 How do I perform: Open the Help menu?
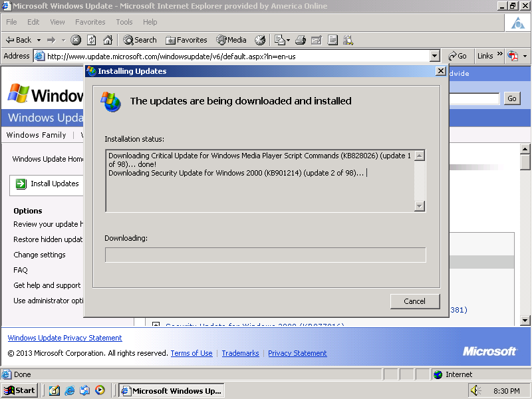pyautogui.click(x=150, y=22)
